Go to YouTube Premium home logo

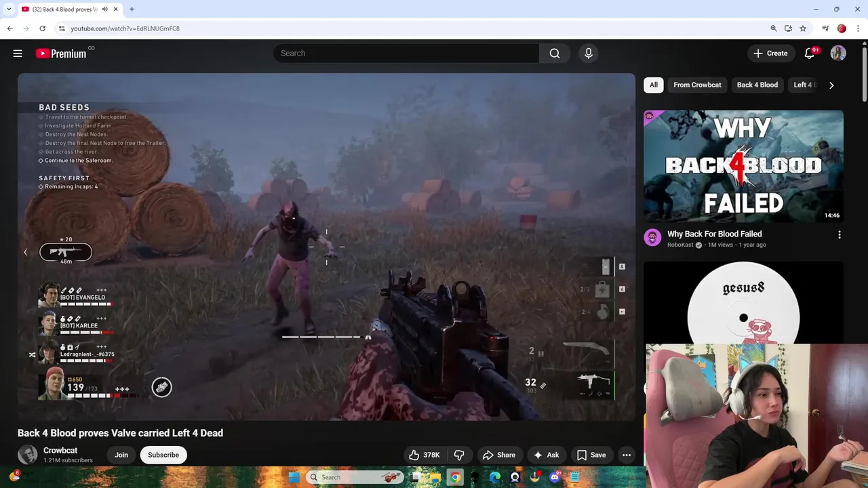click(61, 54)
